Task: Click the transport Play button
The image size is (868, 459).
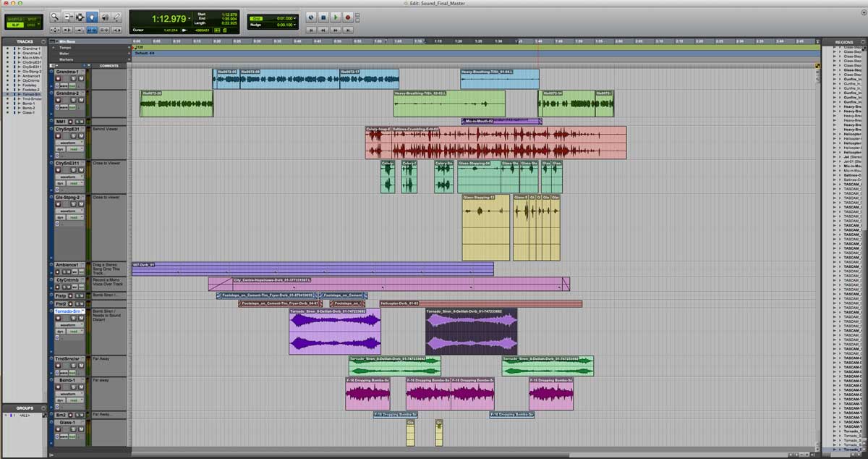Action: coord(336,17)
